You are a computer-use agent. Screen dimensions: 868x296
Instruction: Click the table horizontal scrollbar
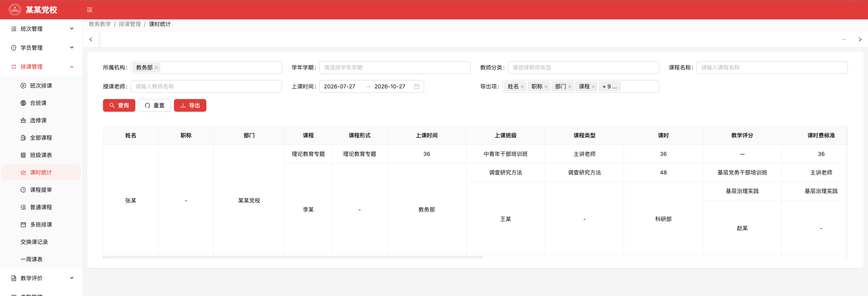point(293,257)
